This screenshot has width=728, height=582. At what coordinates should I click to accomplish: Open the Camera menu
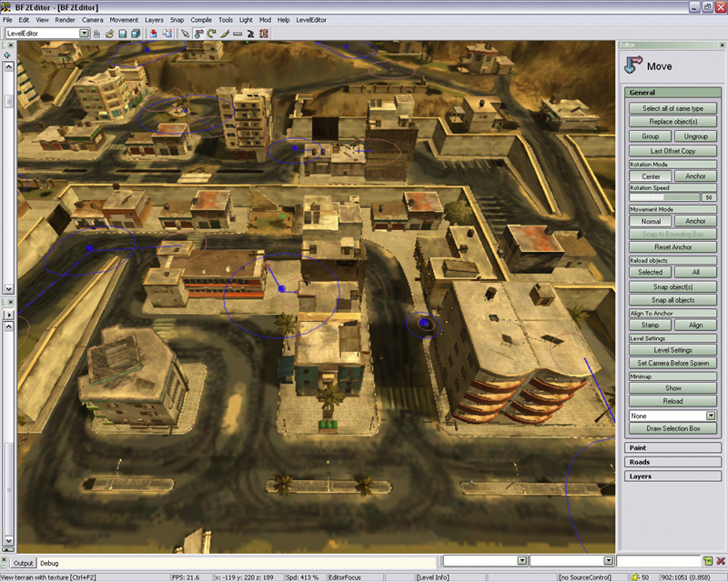93,20
